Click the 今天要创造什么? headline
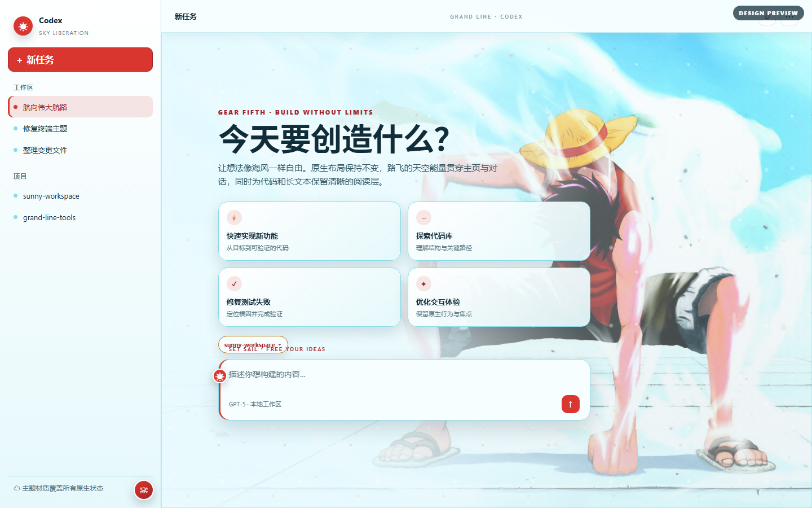This screenshot has height=508, width=812. (x=334, y=139)
